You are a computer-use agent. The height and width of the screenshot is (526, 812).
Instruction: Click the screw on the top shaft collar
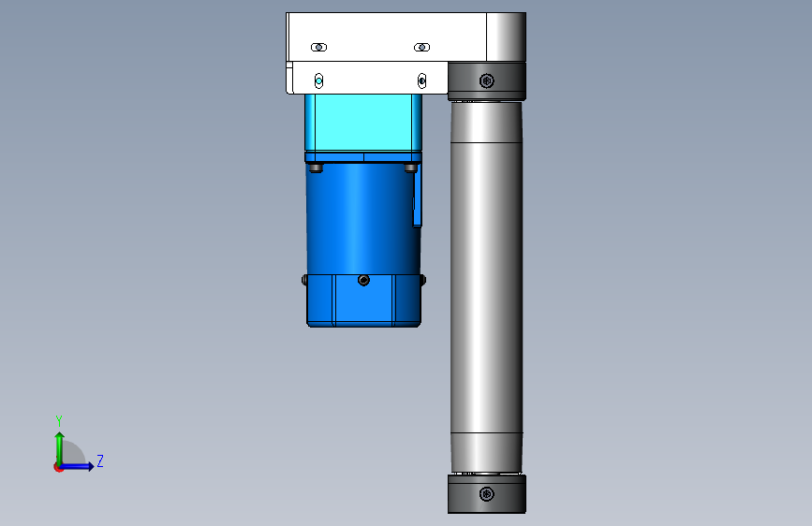coord(487,80)
